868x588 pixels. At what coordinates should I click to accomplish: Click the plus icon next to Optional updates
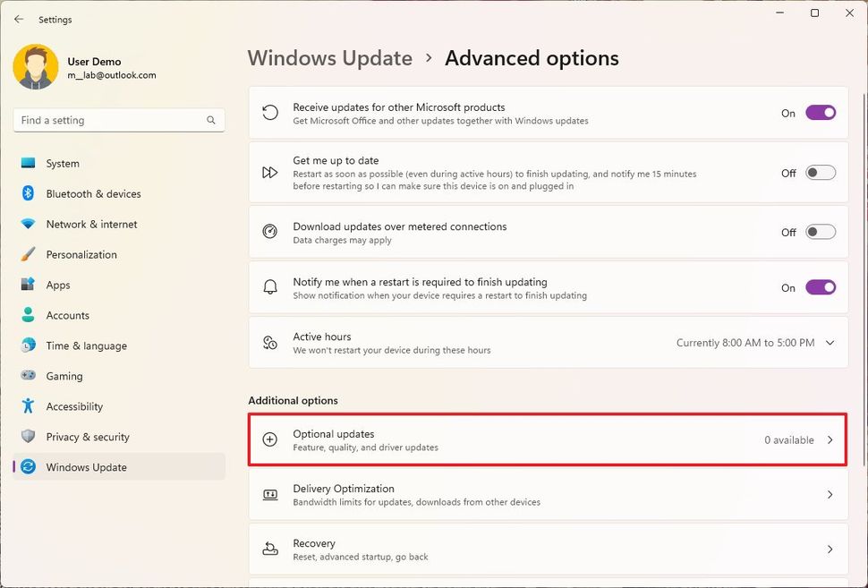269,439
